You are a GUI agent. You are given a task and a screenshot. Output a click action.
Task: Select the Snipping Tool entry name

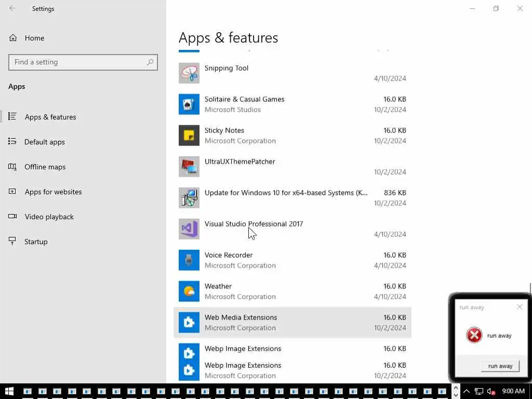(x=227, y=68)
